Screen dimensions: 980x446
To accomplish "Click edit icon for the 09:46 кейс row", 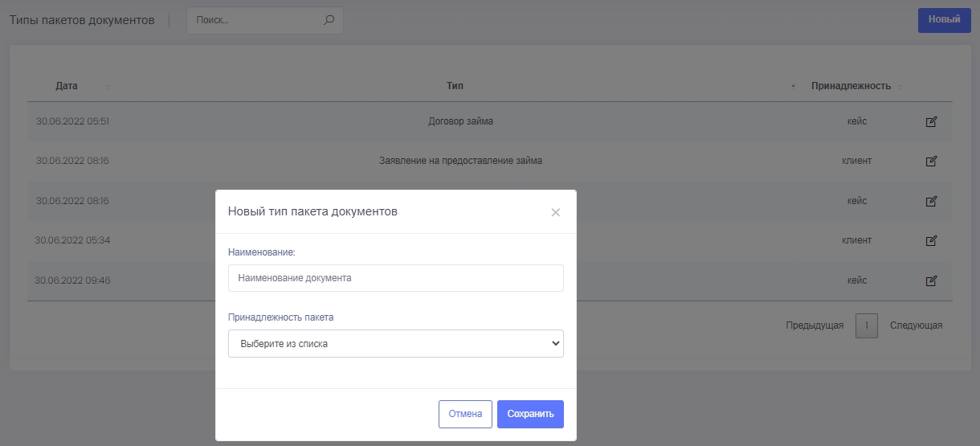I will (x=931, y=281).
